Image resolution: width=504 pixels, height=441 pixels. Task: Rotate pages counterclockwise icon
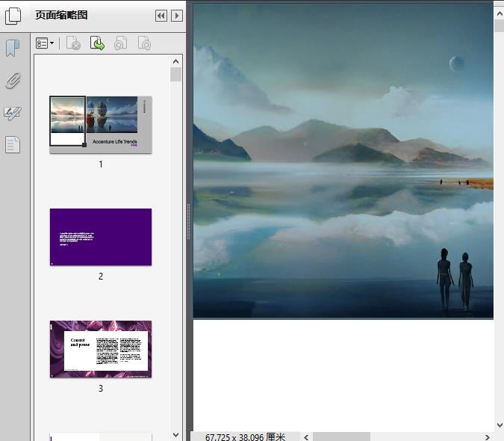click(x=120, y=43)
